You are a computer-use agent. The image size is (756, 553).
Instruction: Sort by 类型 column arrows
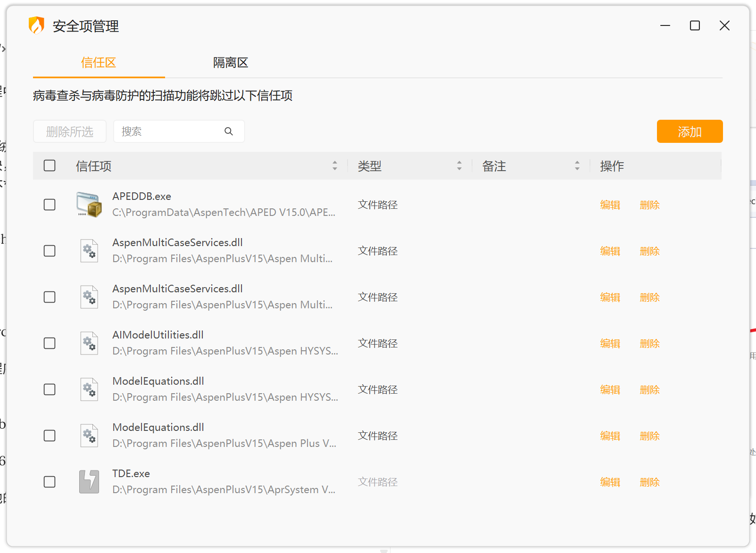459,165
